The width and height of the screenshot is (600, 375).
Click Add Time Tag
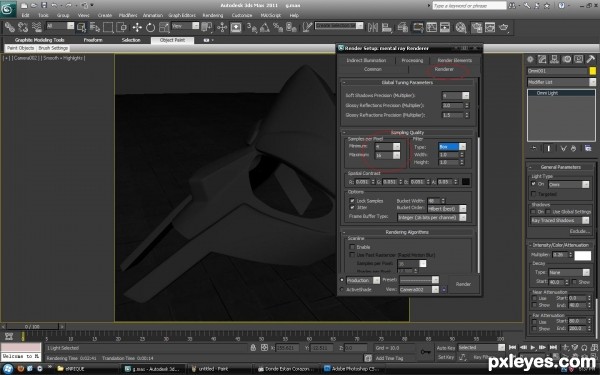pos(390,358)
